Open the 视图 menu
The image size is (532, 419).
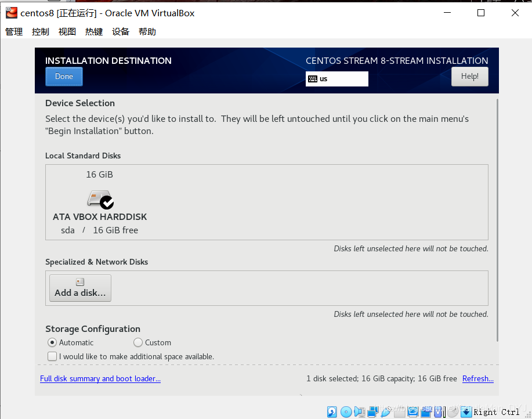click(x=67, y=31)
